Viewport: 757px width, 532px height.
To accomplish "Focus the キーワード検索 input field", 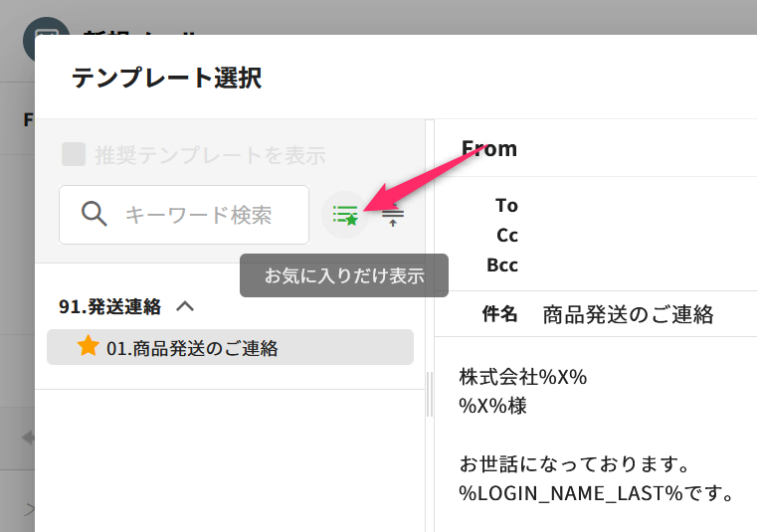I will (198, 215).
